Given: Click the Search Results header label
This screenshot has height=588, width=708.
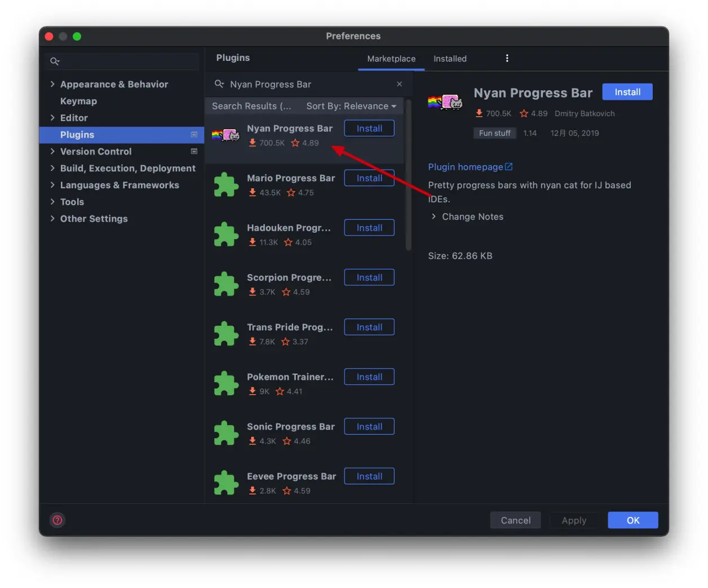Looking at the screenshot, I should 251,106.
